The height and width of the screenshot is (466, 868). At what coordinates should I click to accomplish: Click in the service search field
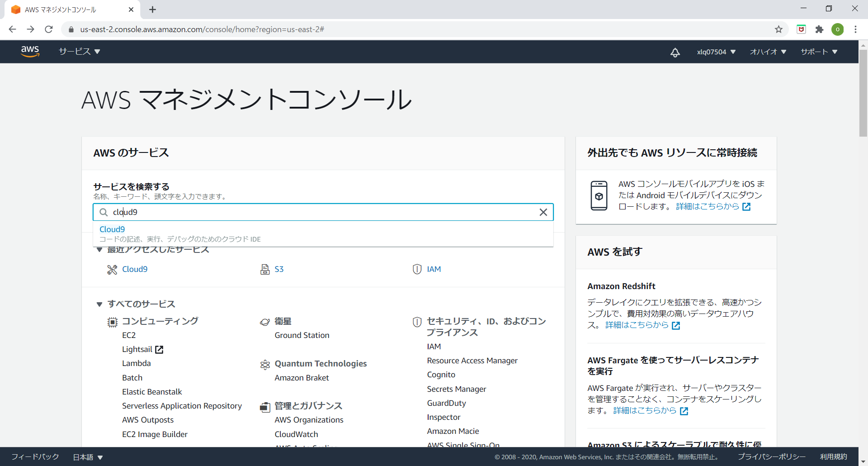(x=323, y=212)
